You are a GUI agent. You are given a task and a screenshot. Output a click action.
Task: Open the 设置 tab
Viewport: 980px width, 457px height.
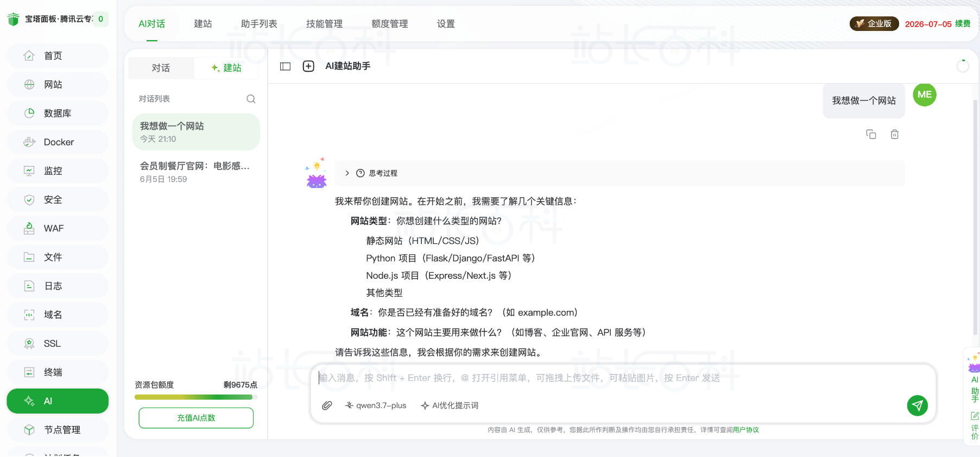[446, 24]
